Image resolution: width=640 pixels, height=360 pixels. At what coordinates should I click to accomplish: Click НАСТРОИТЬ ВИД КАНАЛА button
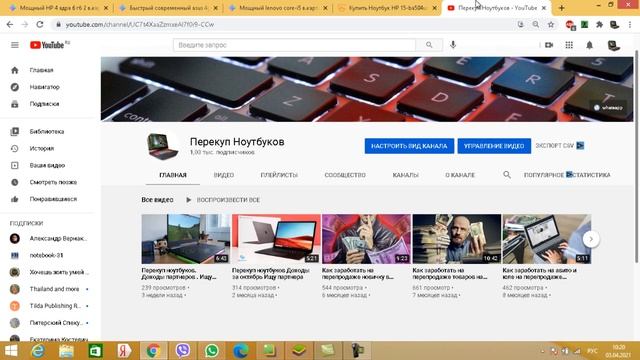409,146
